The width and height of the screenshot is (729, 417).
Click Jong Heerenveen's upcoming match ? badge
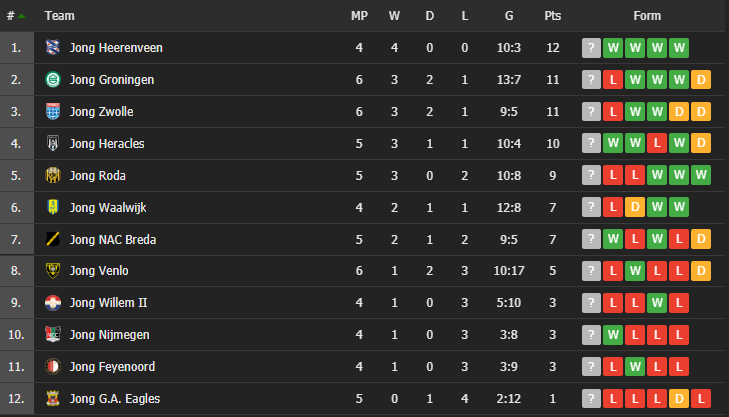[x=591, y=47]
